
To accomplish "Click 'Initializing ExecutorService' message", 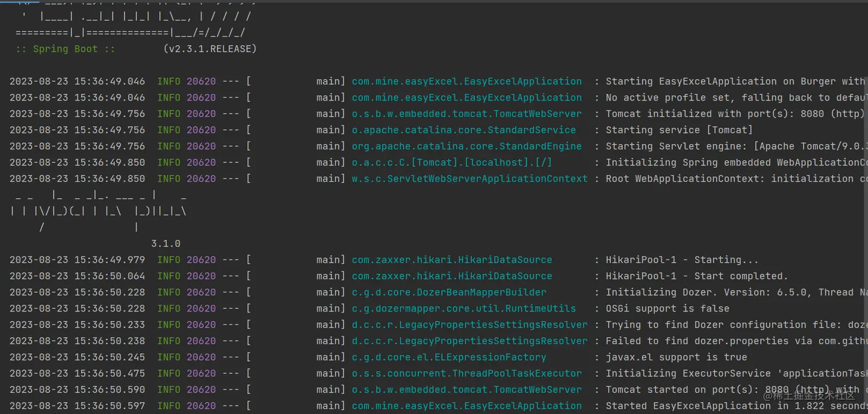I will point(688,373).
